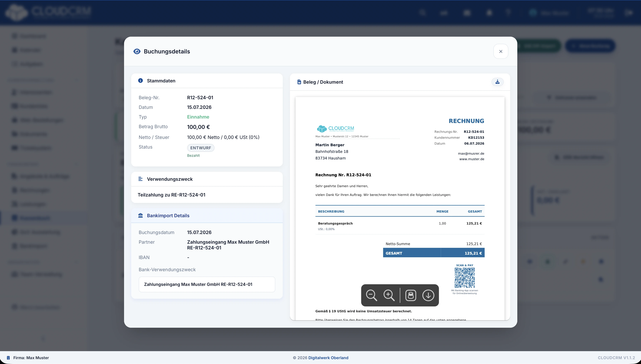Click the CloudCRM logo on the invoice

pyautogui.click(x=335, y=129)
